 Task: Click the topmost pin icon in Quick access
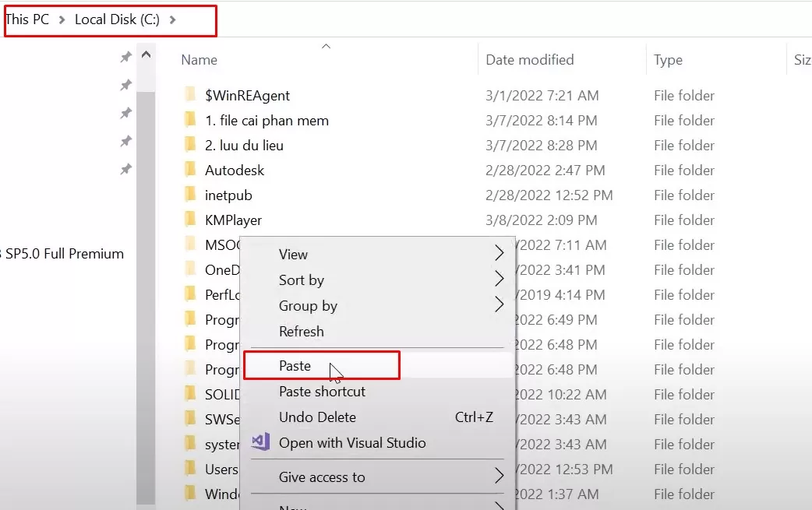click(125, 57)
